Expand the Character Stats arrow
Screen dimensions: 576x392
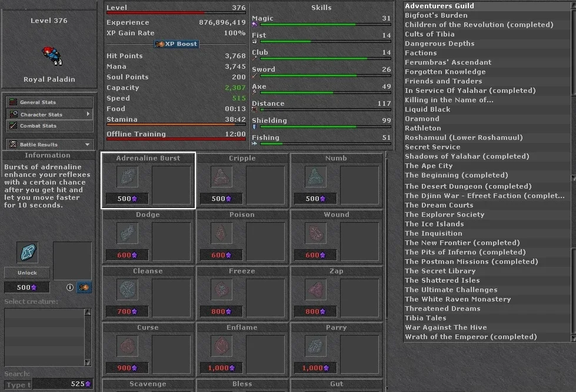(x=88, y=114)
